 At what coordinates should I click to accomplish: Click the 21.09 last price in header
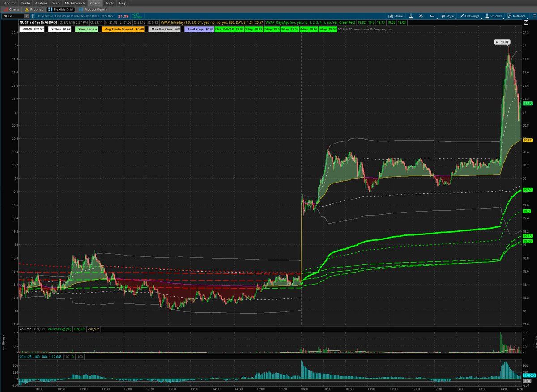[x=123, y=16]
